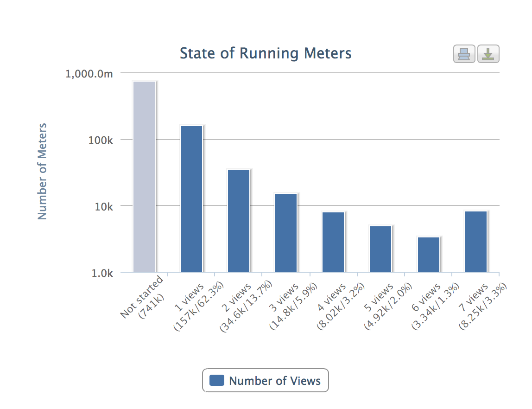
Task: Select the 3 views bar
Action: coord(286,232)
